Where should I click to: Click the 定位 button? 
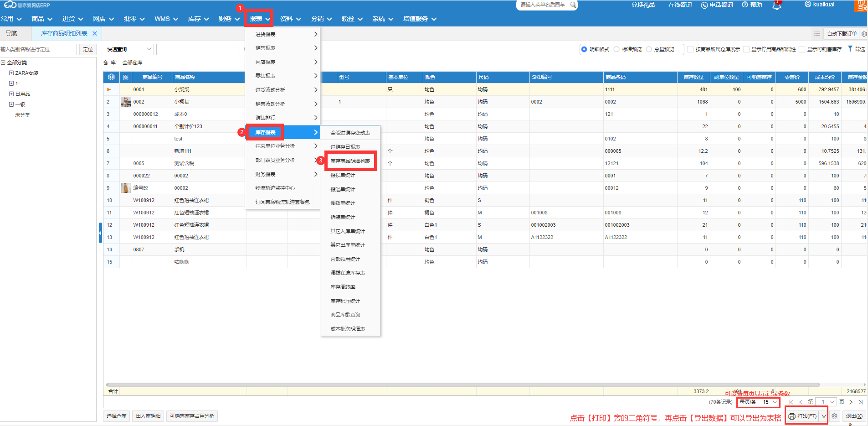88,49
